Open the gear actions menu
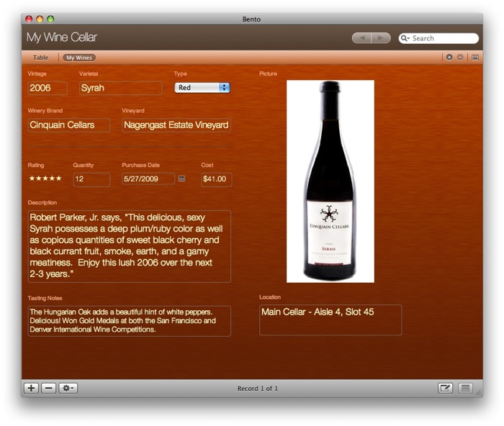Viewport: 504px width, 426px height. pos(68,388)
